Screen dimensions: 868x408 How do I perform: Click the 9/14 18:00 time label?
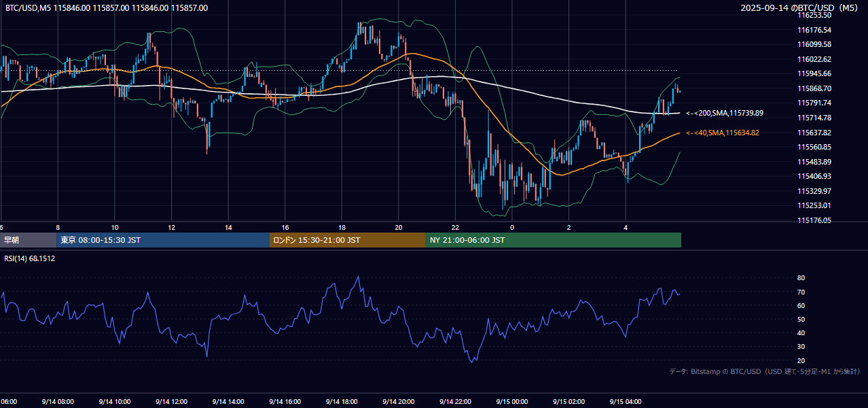click(342, 402)
